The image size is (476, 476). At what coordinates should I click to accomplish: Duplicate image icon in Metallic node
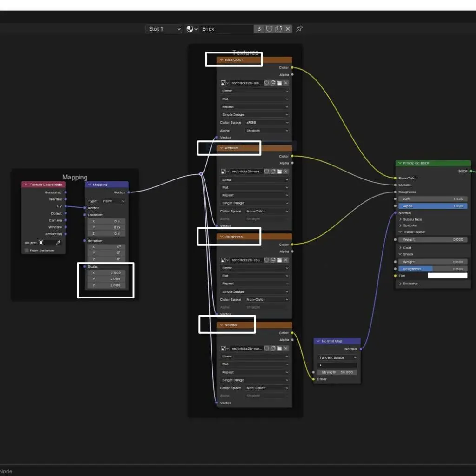[273, 172]
